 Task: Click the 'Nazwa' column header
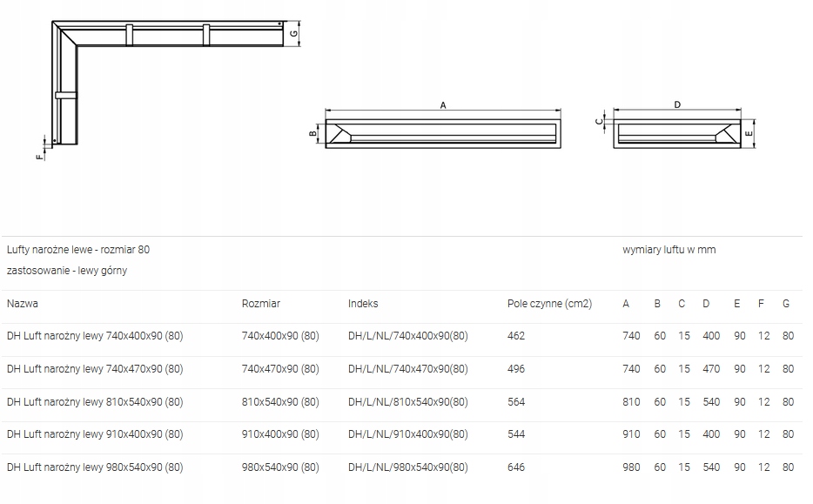tap(23, 304)
